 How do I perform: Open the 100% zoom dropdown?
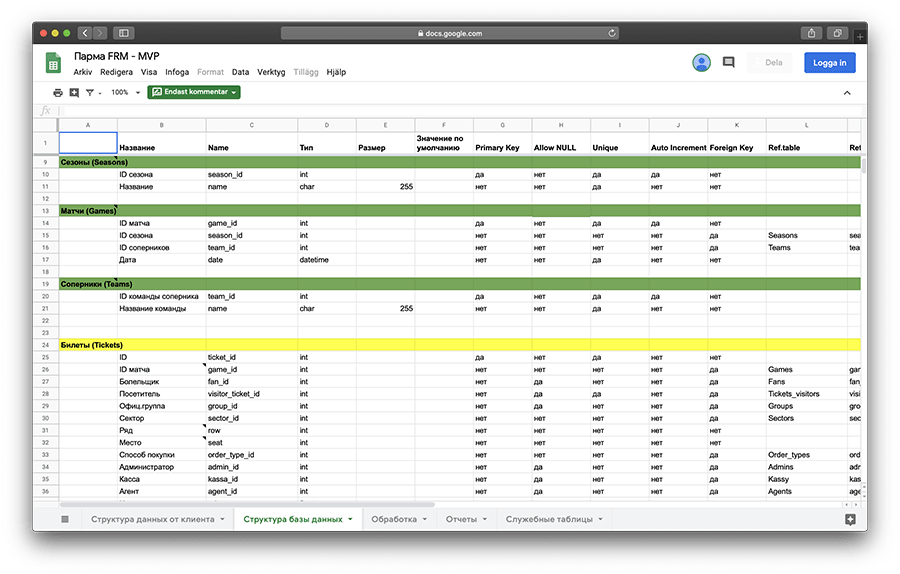point(125,92)
